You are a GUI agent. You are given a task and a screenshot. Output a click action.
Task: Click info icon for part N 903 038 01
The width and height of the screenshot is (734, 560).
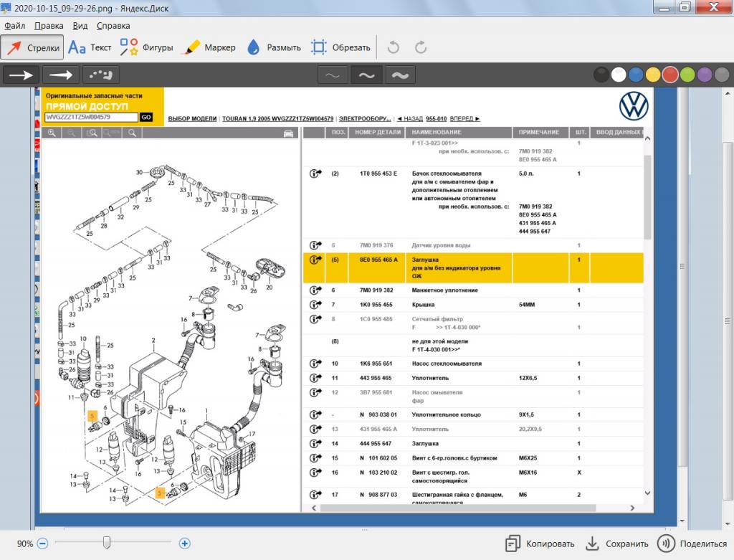[x=315, y=414]
